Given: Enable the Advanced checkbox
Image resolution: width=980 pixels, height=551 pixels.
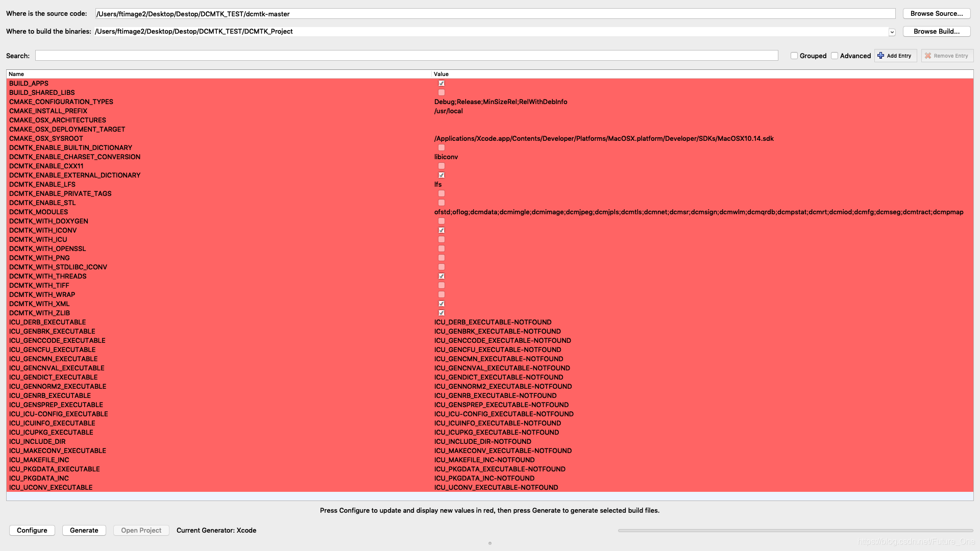Looking at the screenshot, I should pos(835,56).
